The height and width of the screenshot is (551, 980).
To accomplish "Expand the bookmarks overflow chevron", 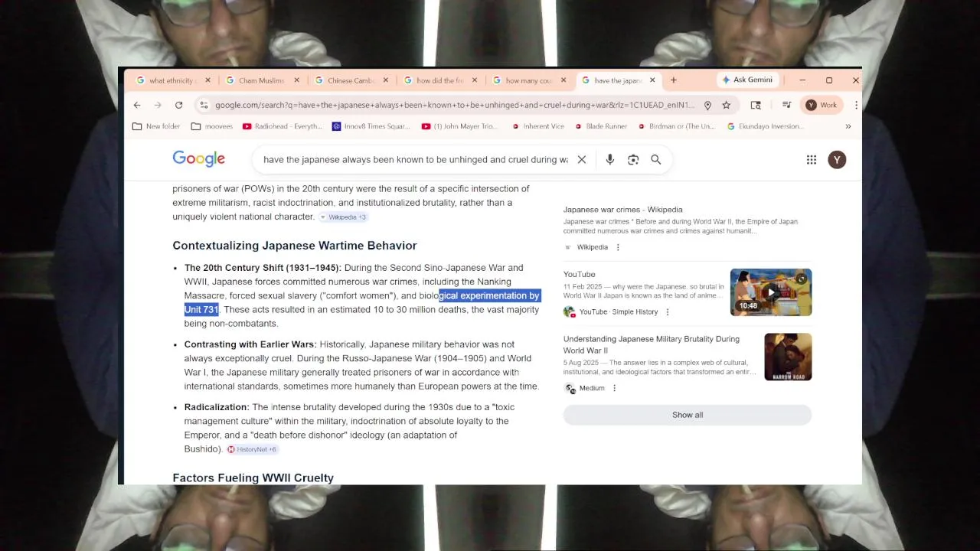I will 848,126.
